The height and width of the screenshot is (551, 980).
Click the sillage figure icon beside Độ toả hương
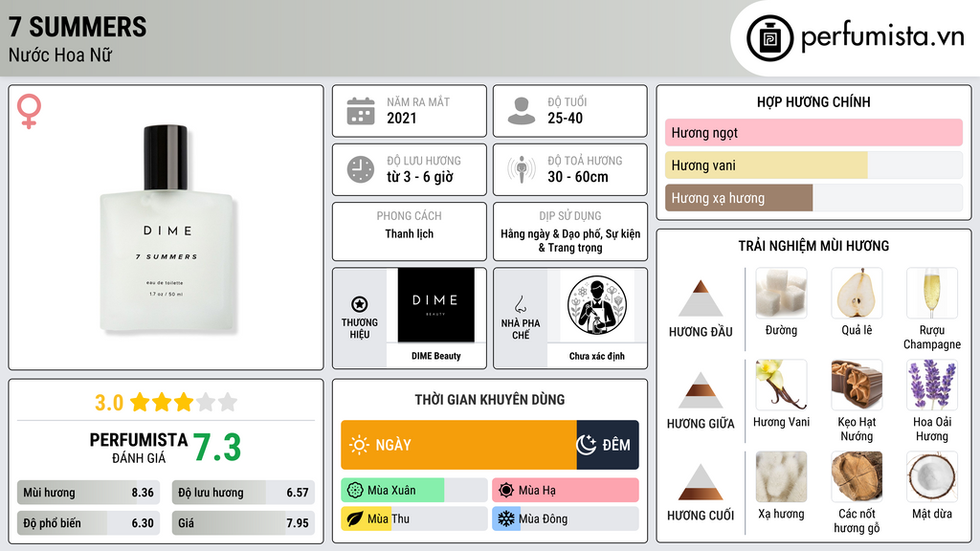[x=522, y=169]
